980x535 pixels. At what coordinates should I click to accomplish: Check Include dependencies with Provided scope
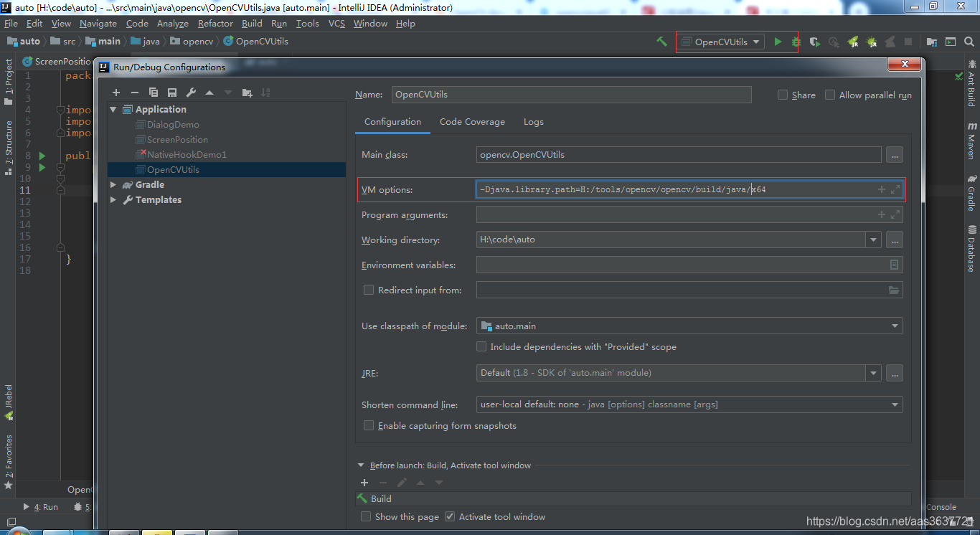481,346
